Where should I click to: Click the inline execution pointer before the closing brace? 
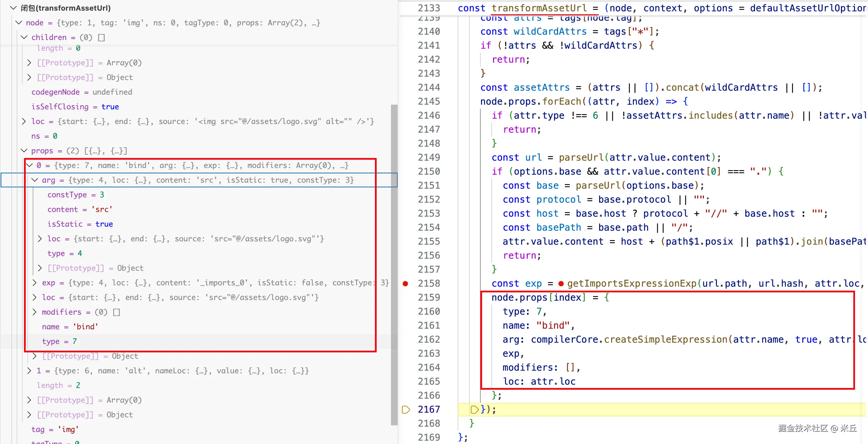click(474, 410)
